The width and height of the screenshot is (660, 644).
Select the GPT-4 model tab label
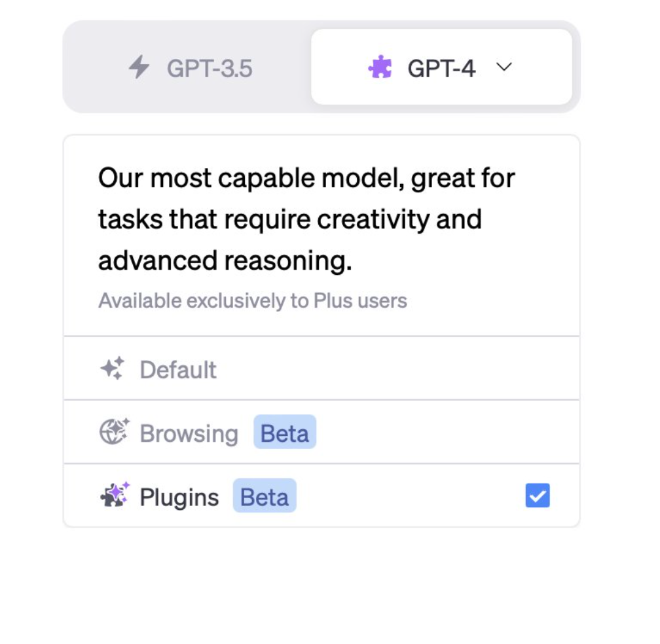[x=441, y=68]
